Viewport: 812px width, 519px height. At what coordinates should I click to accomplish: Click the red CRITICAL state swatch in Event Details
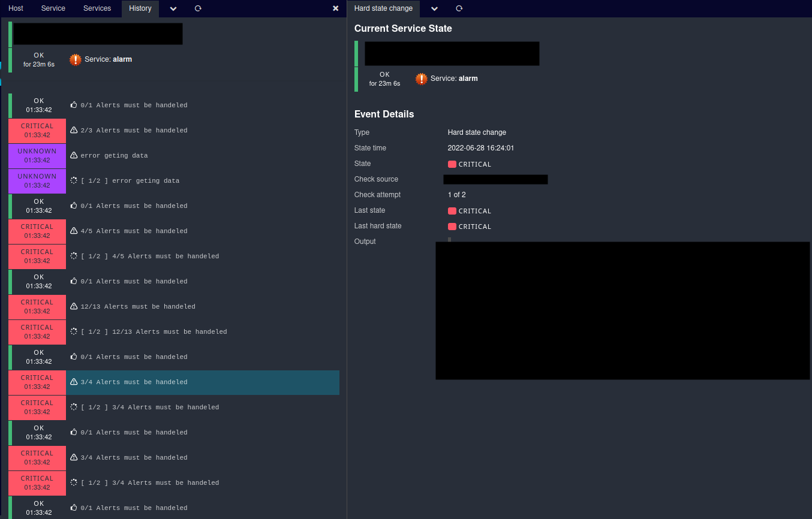451,164
